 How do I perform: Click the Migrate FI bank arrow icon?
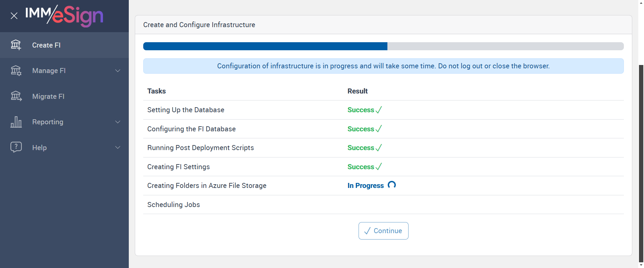16,96
